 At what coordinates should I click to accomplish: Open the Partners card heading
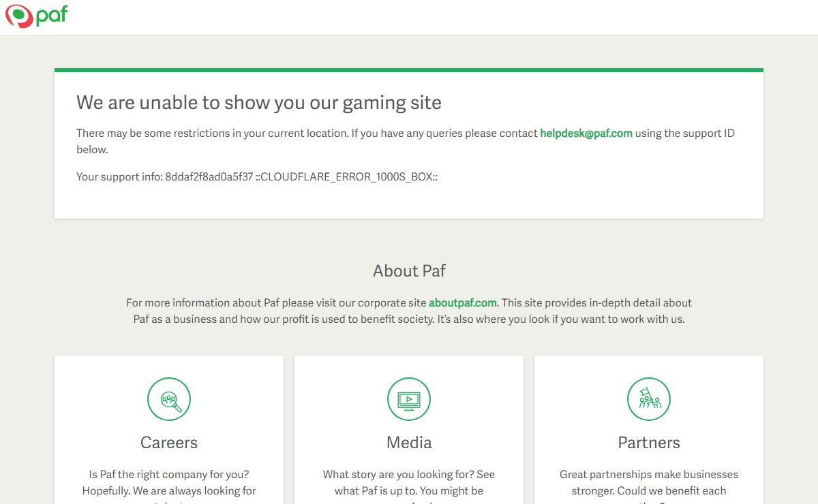649,443
